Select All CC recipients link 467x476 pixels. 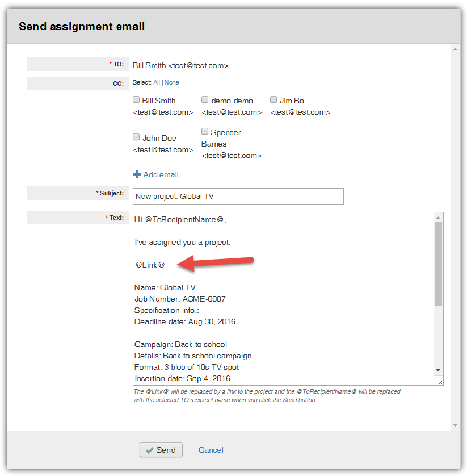pyautogui.click(x=157, y=83)
